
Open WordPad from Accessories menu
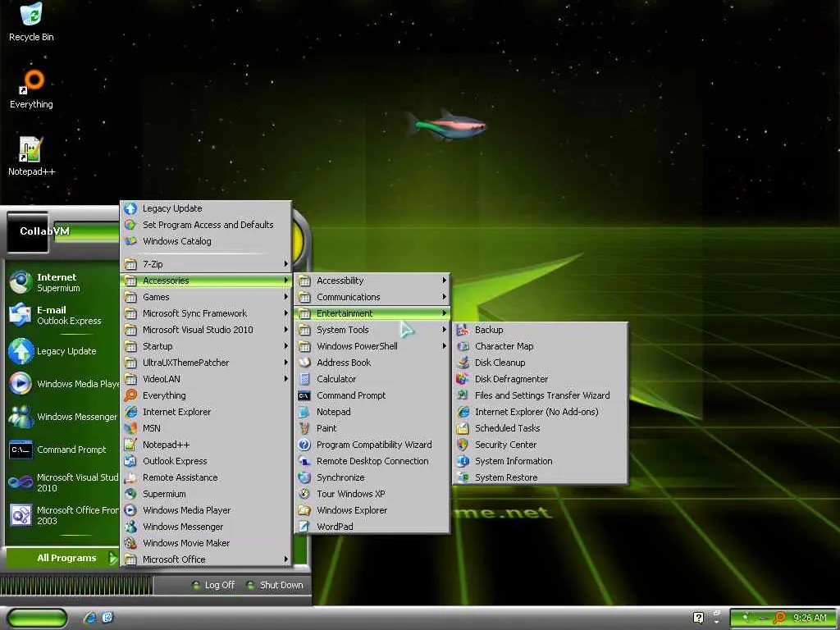coord(372,527)
